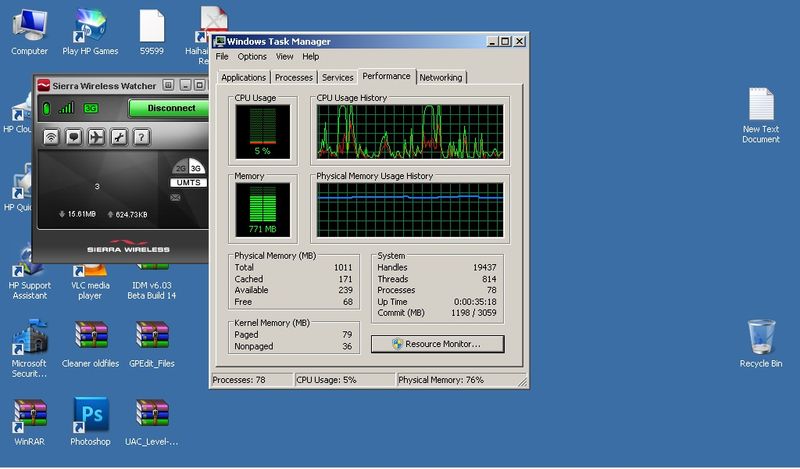Select the Recycle Bin icon

click(x=761, y=344)
